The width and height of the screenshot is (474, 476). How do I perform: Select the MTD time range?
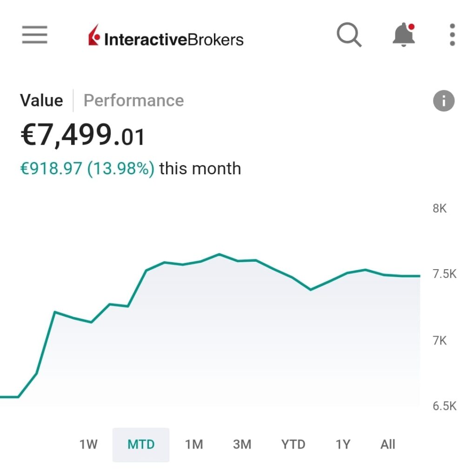click(x=141, y=444)
